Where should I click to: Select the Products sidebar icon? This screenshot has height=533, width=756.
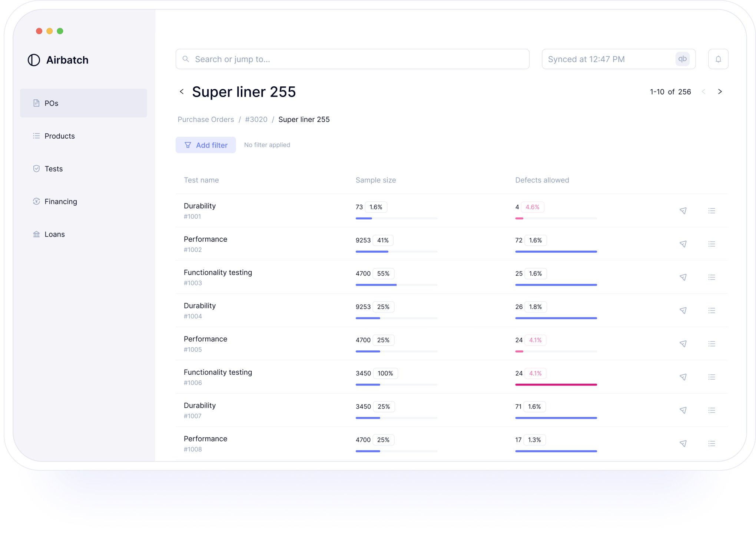(36, 136)
